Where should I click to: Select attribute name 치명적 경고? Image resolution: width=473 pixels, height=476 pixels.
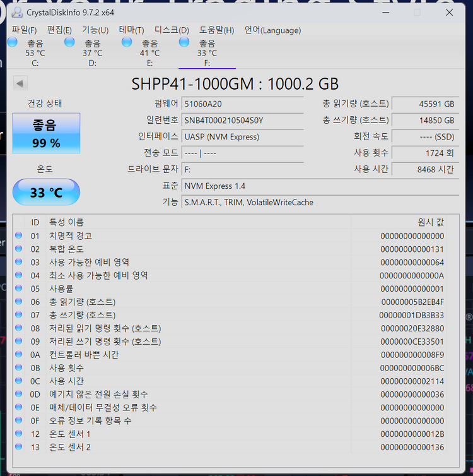point(71,236)
